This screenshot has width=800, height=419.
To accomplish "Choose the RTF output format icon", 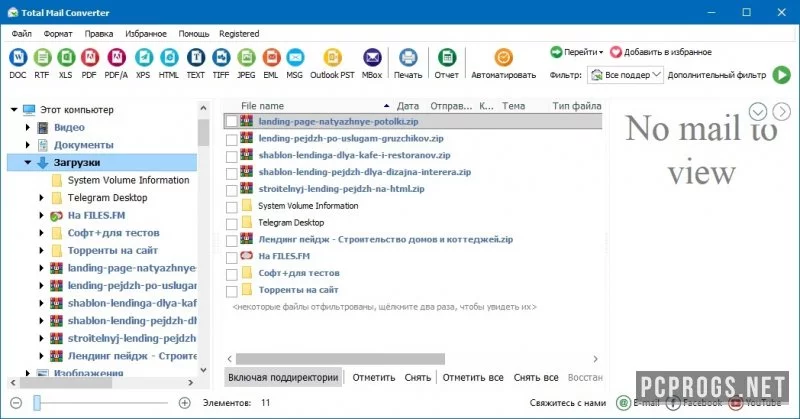I will point(42,58).
